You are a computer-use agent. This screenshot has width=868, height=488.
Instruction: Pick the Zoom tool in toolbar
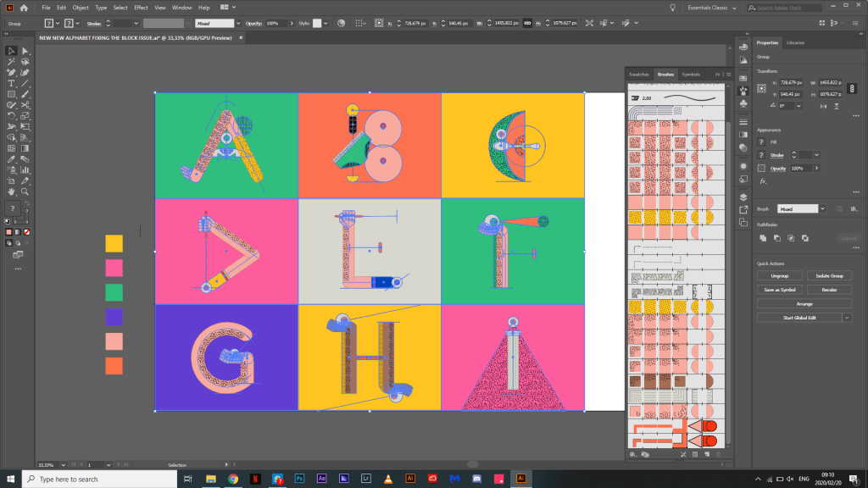click(25, 191)
